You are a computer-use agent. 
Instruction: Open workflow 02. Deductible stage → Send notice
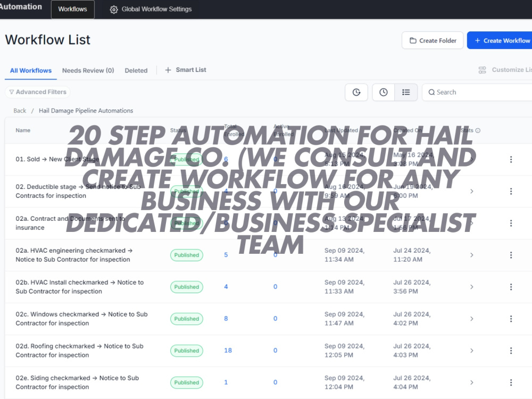click(78, 192)
